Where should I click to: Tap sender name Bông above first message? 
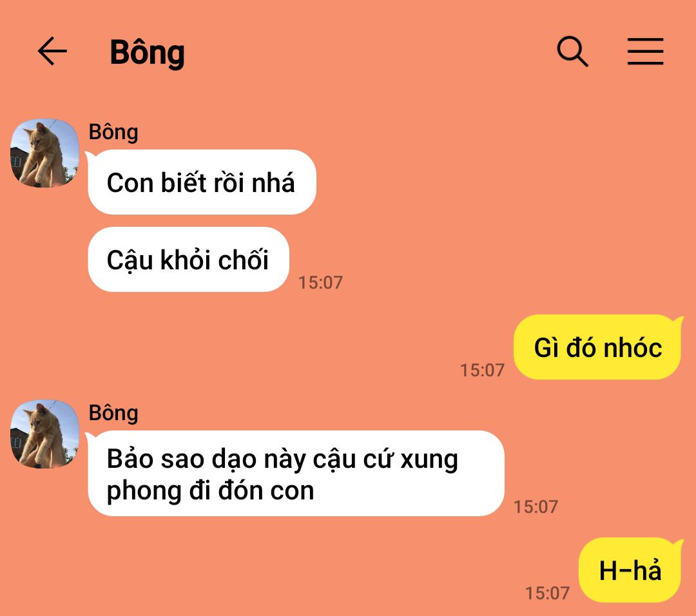[113, 132]
